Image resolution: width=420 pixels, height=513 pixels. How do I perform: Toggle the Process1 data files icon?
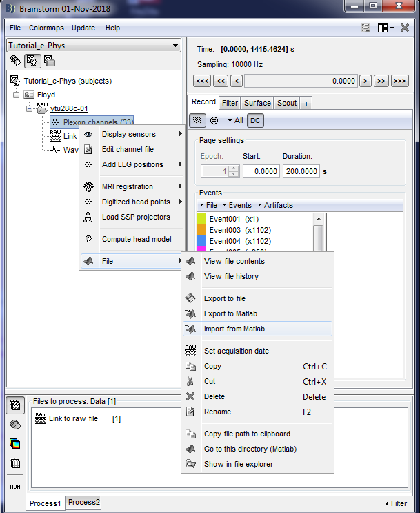pyautogui.click(x=15, y=405)
